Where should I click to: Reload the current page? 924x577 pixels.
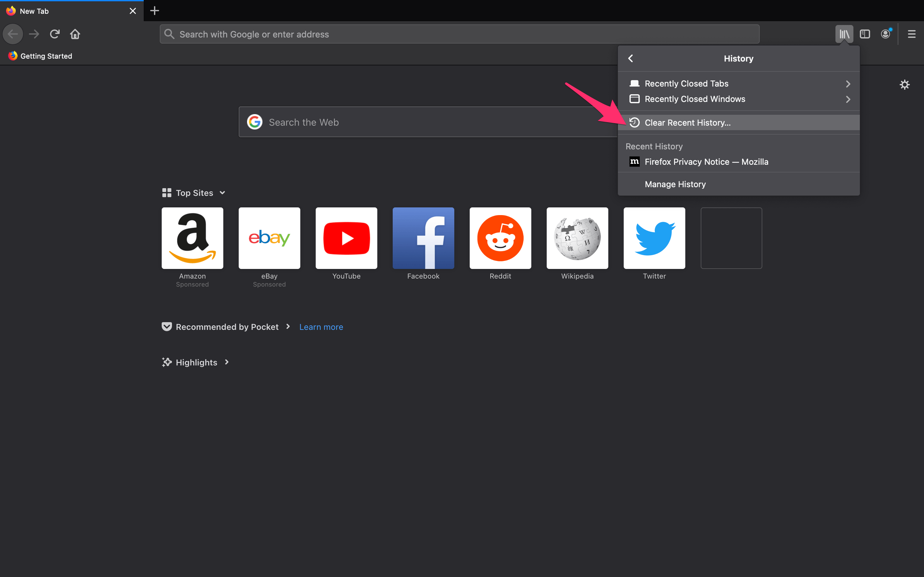click(x=55, y=34)
